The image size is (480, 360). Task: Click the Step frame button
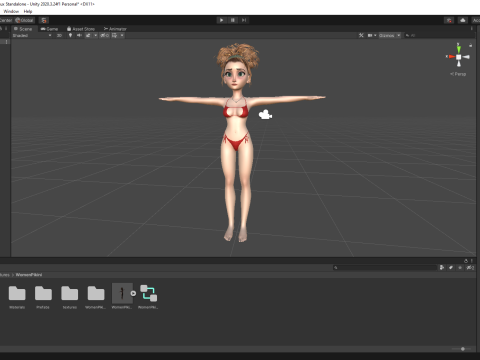click(244, 20)
